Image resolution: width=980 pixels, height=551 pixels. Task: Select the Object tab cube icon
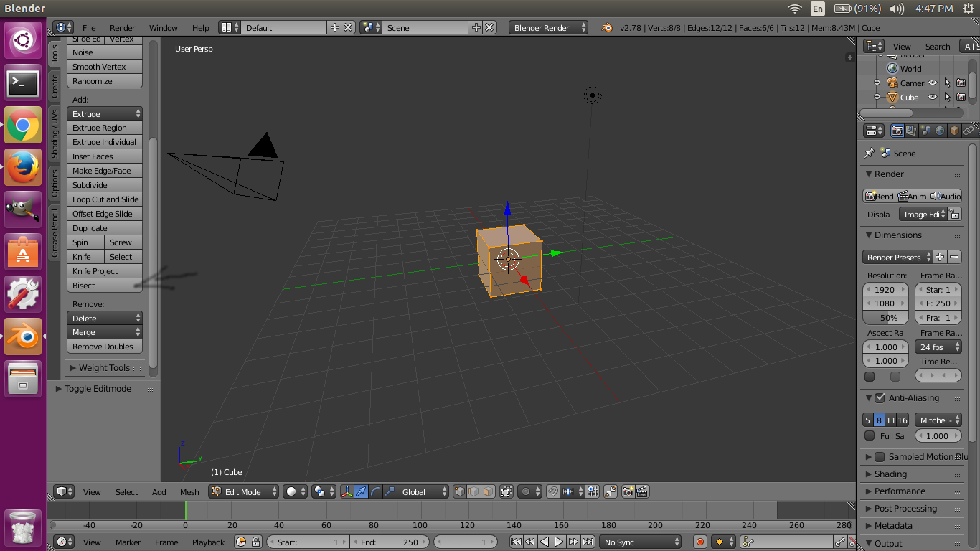[954, 131]
